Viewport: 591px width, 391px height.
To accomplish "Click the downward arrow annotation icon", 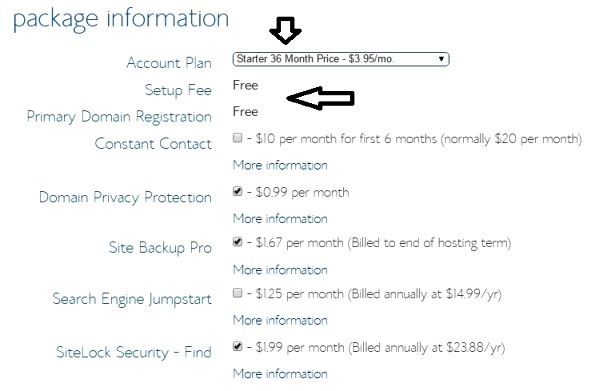I will pyautogui.click(x=285, y=30).
